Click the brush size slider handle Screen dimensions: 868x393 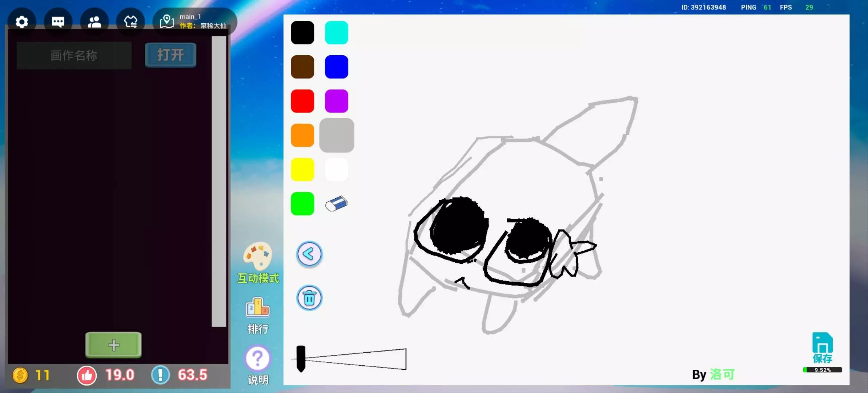pos(301,358)
